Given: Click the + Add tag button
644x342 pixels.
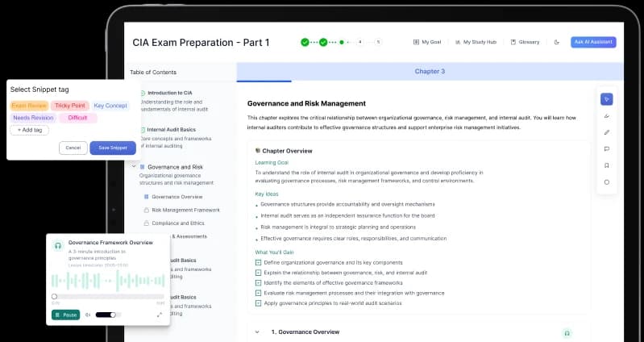Looking at the screenshot, I should 30,130.
